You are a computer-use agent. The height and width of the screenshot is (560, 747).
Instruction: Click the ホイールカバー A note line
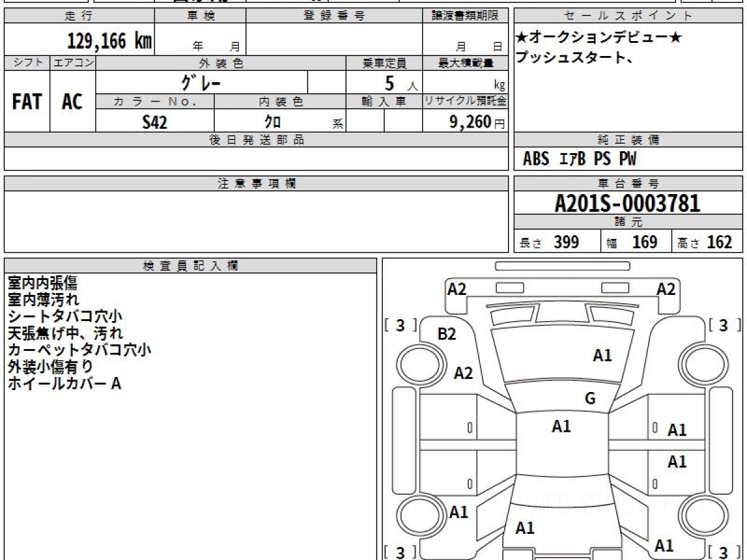(x=64, y=384)
